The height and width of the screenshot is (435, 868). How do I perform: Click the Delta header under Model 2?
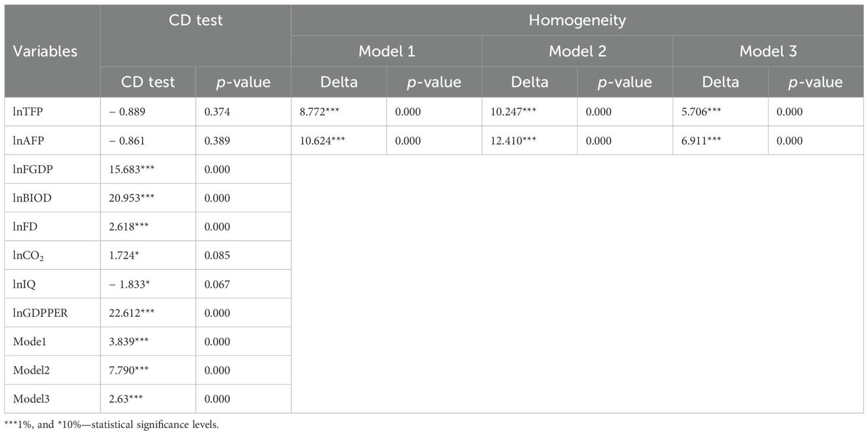530,82
